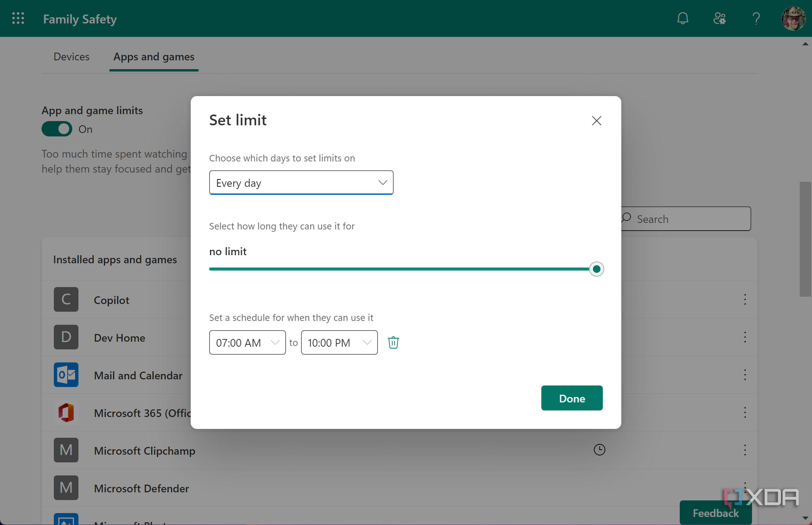Click the Microsoft Defender app icon
This screenshot has width=812, height=525.
66,488
